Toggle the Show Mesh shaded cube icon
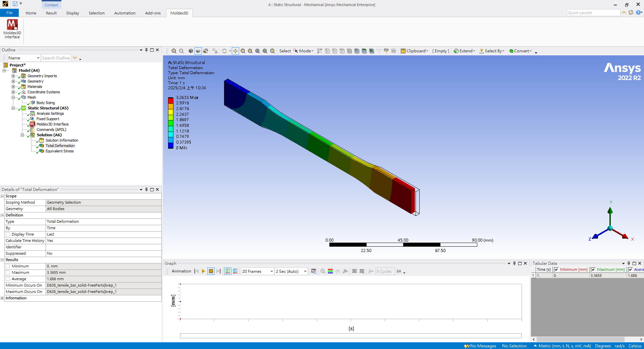The width and height of the screenshot is (644, 349). 198,51
